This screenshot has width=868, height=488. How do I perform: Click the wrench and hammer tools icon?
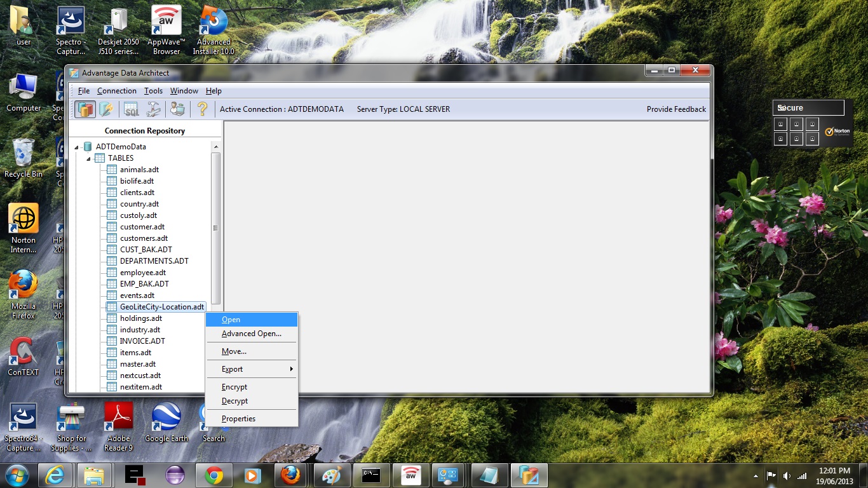[153, 109]
